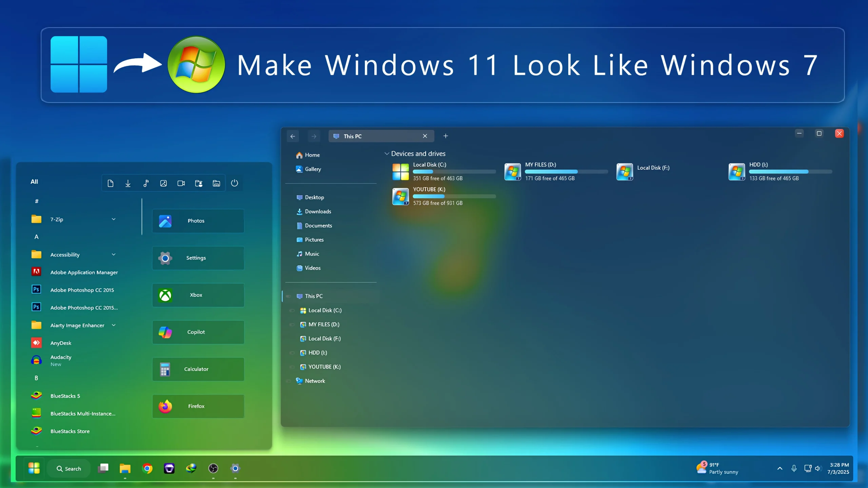Viewport: 868px width, 488px height.
Task: Open Pictures shortcut icon in Start menu
Action: (x=163, y=183)
